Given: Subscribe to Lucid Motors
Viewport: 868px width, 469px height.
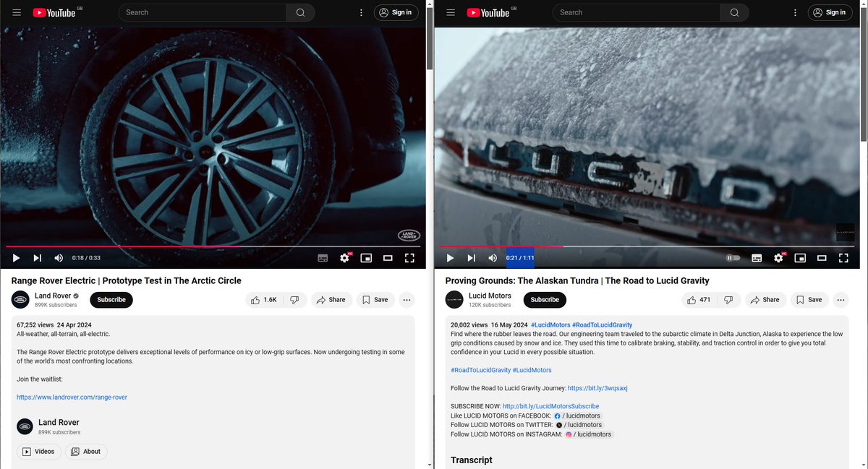Looking at the screenshot, I should [545, 299].
